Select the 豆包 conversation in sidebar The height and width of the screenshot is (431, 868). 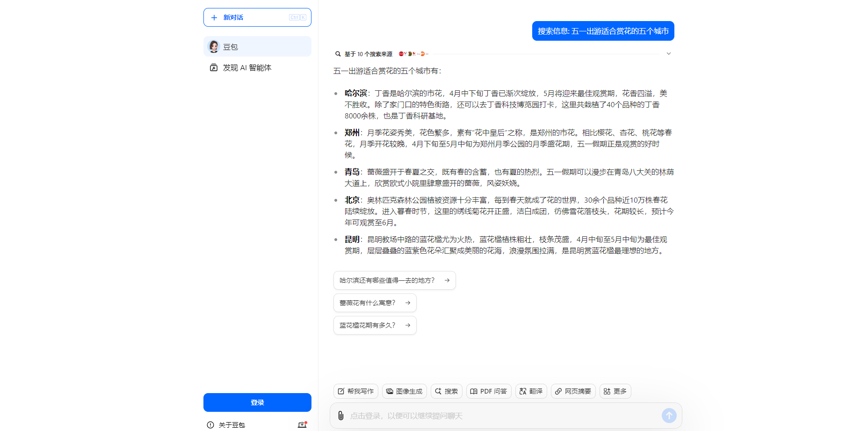point(257,46)
